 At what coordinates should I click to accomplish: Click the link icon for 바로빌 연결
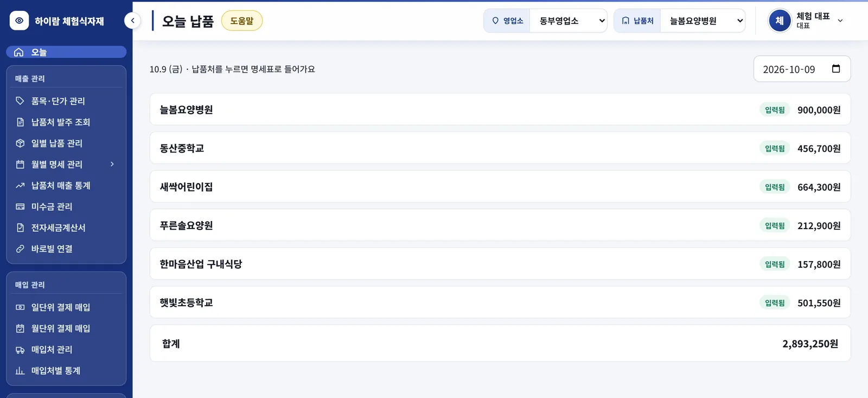click(20, 249)
